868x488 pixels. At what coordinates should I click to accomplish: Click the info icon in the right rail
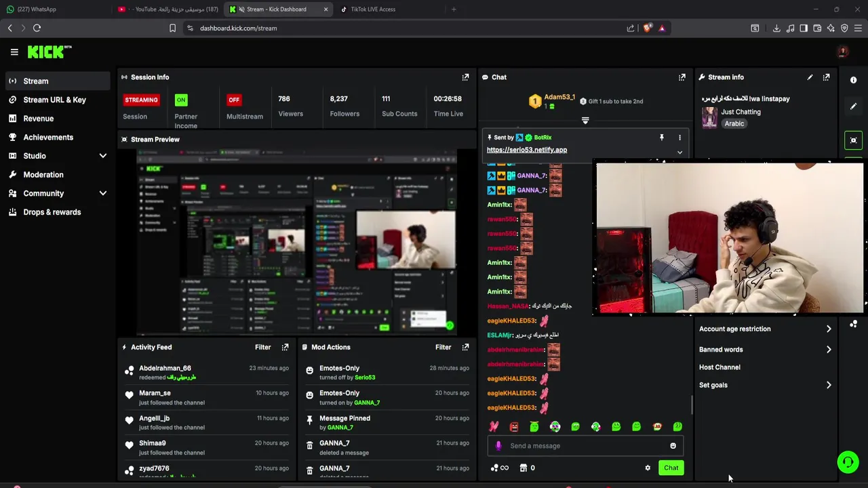click(853, 80)
